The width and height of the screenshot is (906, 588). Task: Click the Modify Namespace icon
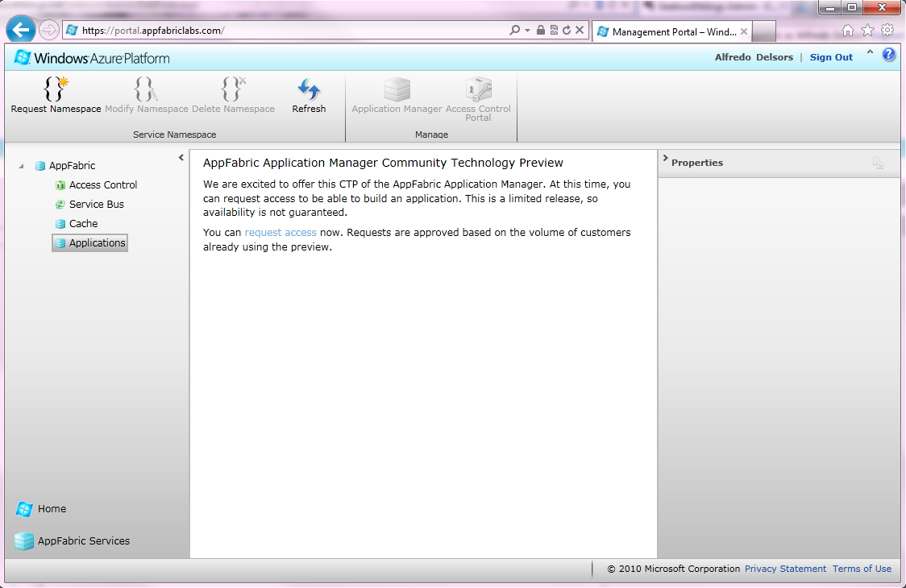click(x=146, y=89)
